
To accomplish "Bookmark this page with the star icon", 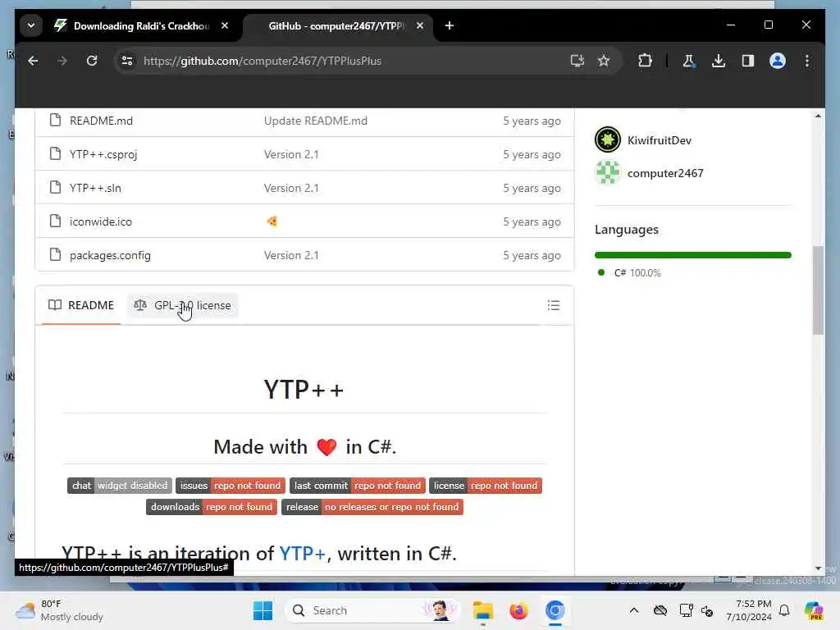I will [604, 61].
